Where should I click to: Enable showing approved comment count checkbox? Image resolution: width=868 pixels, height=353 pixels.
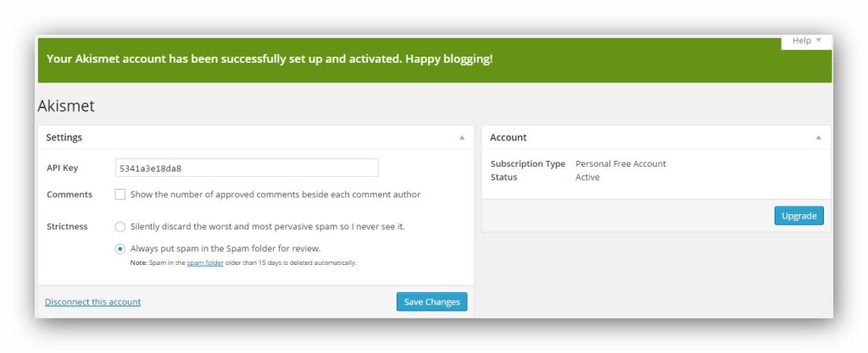click(x=120, y=195)
